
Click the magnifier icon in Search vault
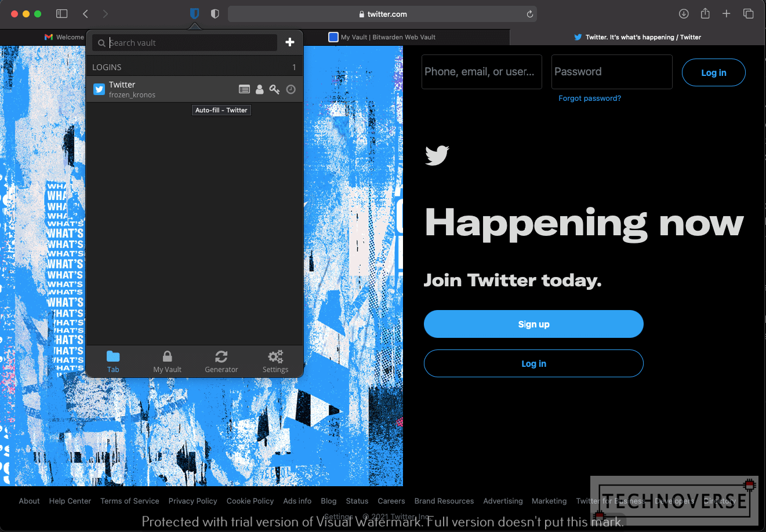click(101, 43)
